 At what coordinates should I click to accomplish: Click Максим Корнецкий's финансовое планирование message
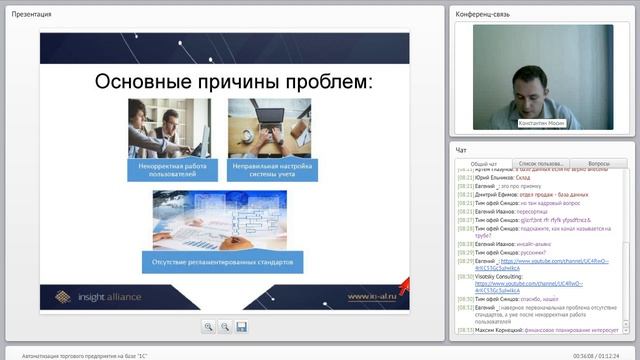pyautogui.click(x=538, y=330)
